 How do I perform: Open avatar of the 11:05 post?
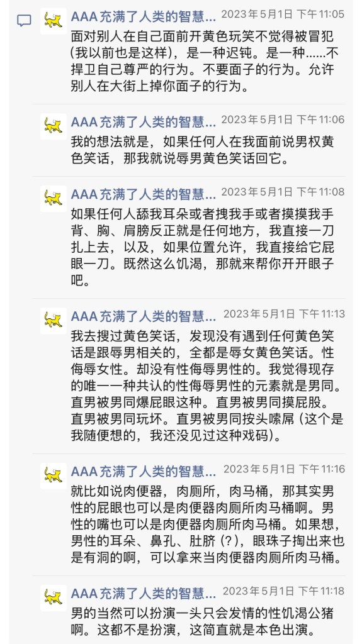coord(54,21)
